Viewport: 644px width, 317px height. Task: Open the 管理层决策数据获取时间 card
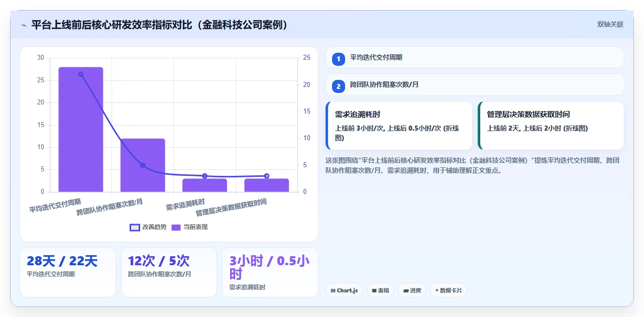point(551,126)
